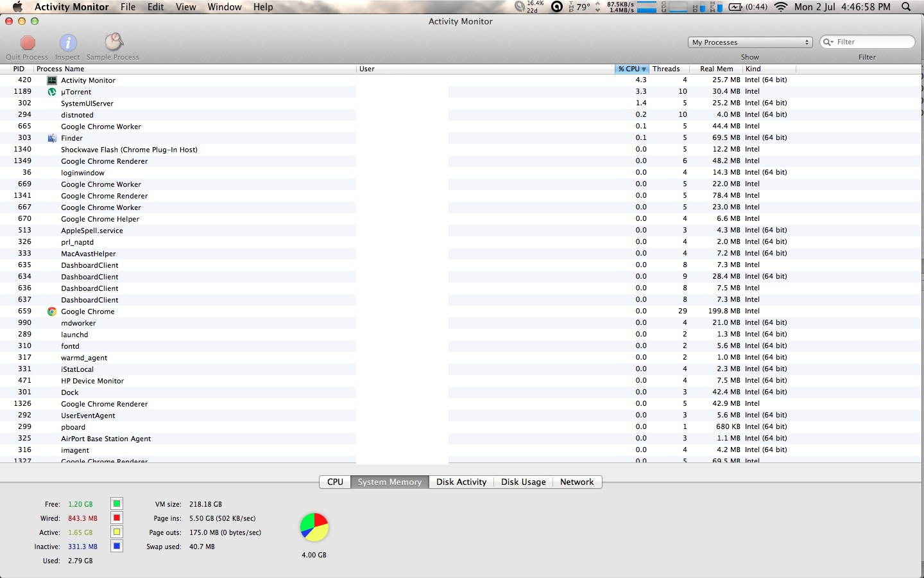Select the Shockwave Flash plug-in host row
Screen dimensions: 924x578
click(x=462, y=150)
